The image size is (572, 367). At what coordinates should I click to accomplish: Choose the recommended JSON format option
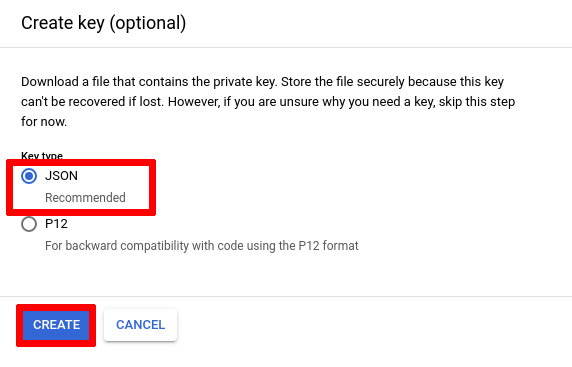click(29, 176)
